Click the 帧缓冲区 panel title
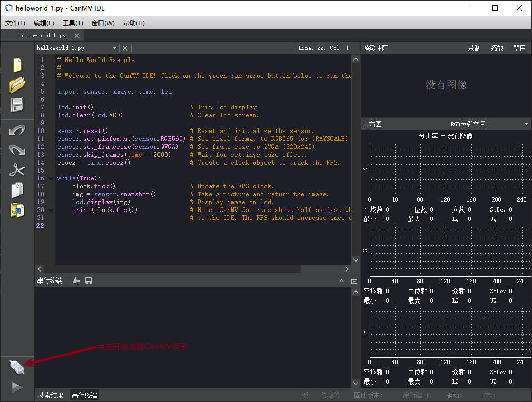The image size is (532, 402). 375,48
